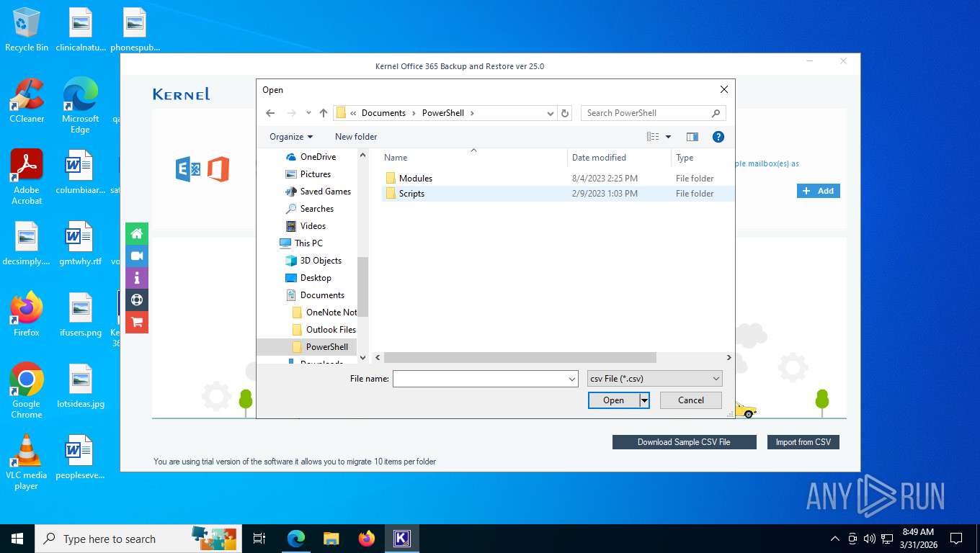This screenshot has width=980, height=553.
Task: Open VLC media player shortcut
Action: pyautogui.click(x=27, y=462)
